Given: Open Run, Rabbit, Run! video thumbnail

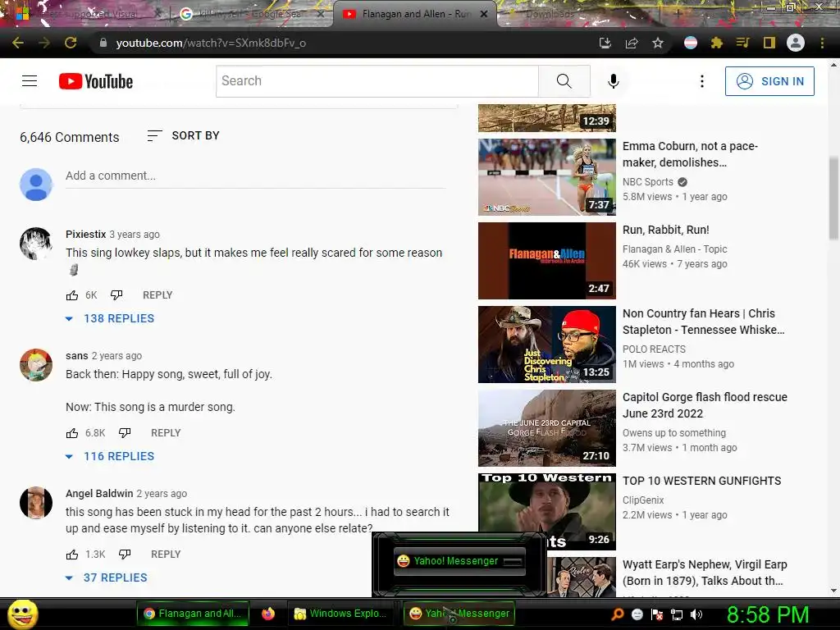Looking at the screenshot, I should (x=547, y=261).
